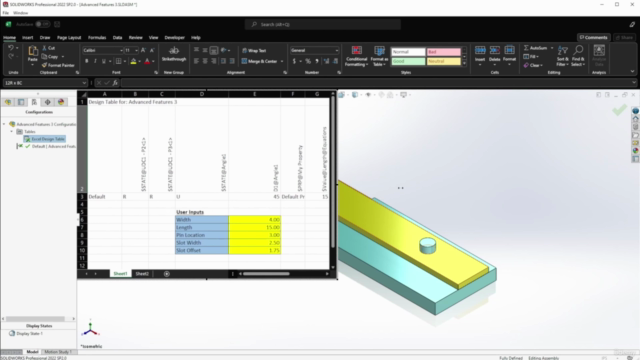Click the Increase Decimal icon

point(326,61)
